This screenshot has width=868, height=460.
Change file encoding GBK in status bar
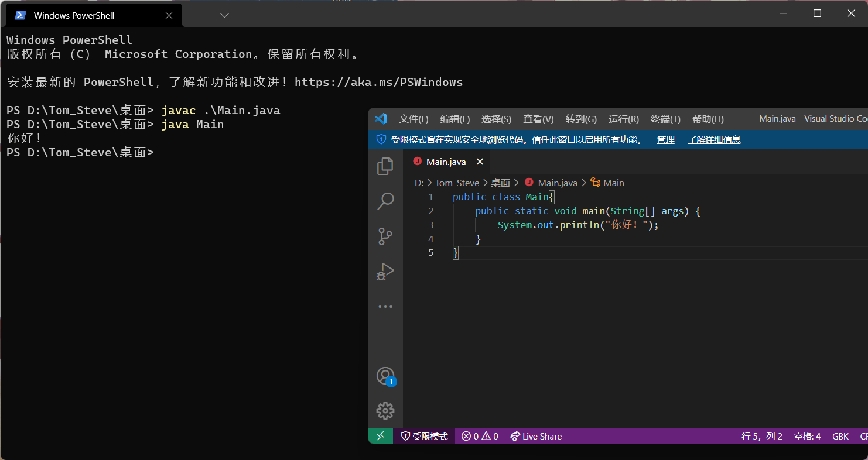point(840,436)
